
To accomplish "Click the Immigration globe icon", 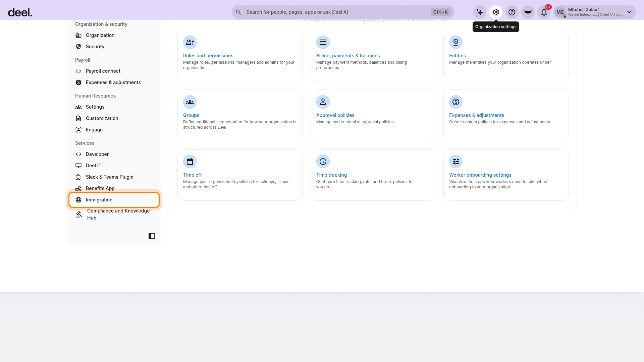I will click(78, 200).
